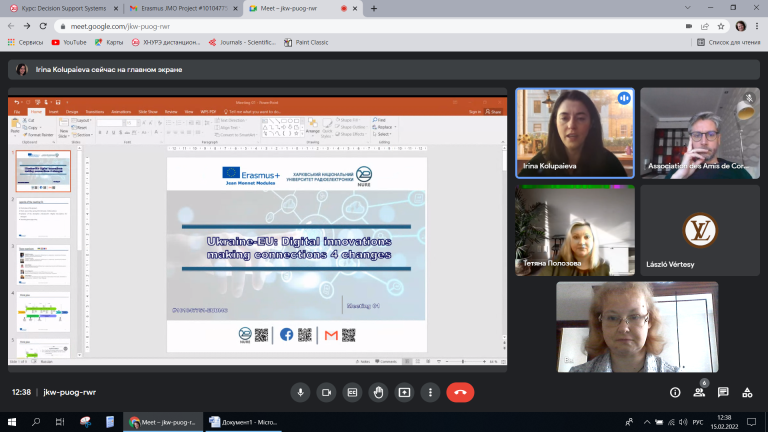Go forward in the browser
Screen dimensions: 768x432
(27, 26)
